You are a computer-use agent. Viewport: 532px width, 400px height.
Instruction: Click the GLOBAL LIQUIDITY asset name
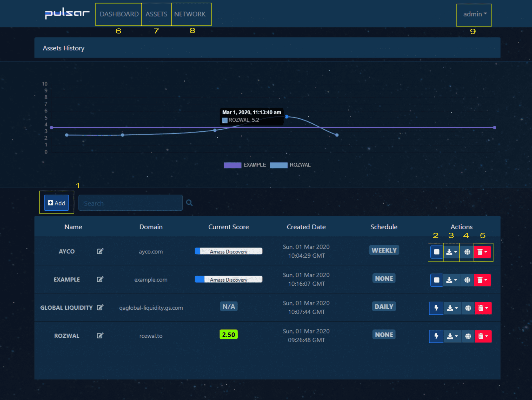pos(66,308)
